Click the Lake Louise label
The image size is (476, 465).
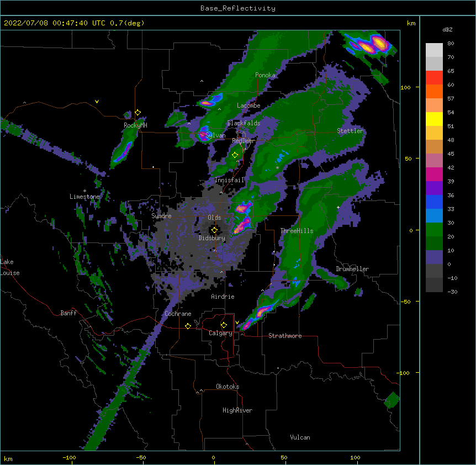tap(9, 267)
